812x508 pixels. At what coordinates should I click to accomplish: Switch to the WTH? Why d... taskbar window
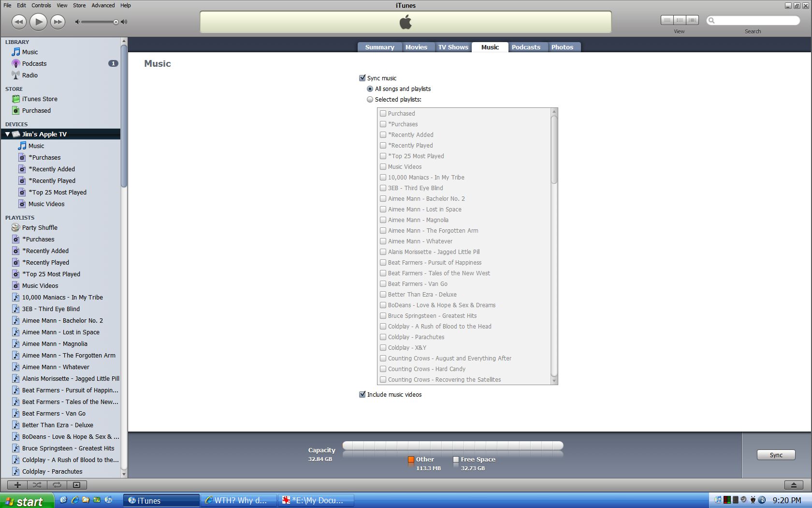[x=239, y=500]
